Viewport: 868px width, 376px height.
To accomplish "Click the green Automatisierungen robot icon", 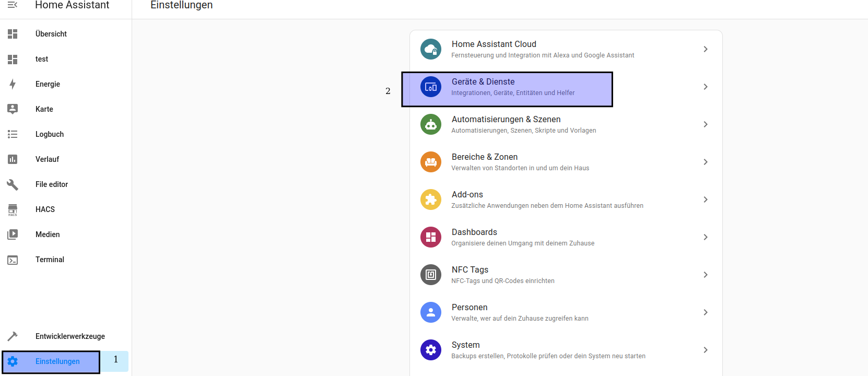I will pos(431,124).
